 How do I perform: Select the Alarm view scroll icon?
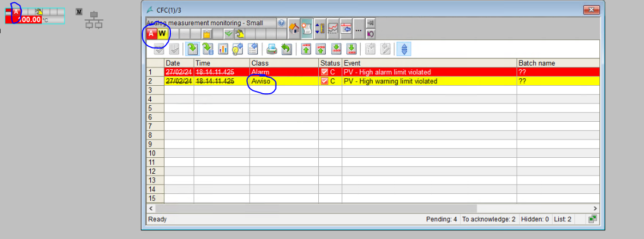tap(306, 29)
